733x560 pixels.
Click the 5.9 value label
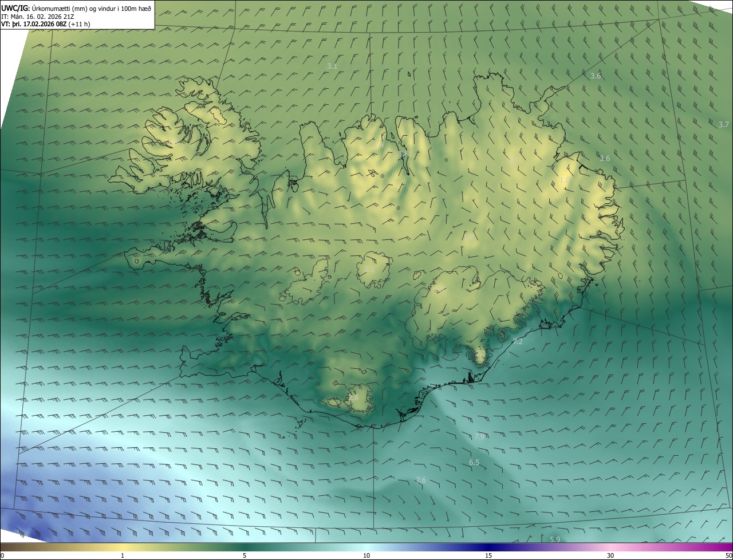(x=555, y=539)
